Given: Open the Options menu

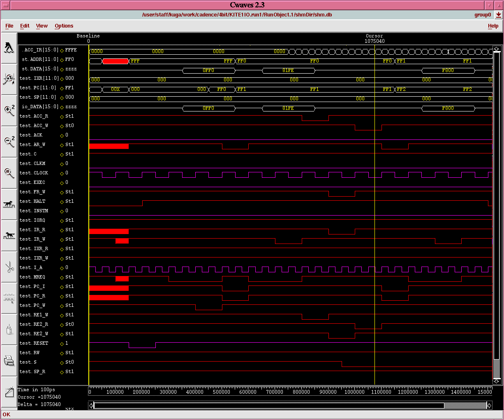Looking at the screenshot, I should pos(64,26).
